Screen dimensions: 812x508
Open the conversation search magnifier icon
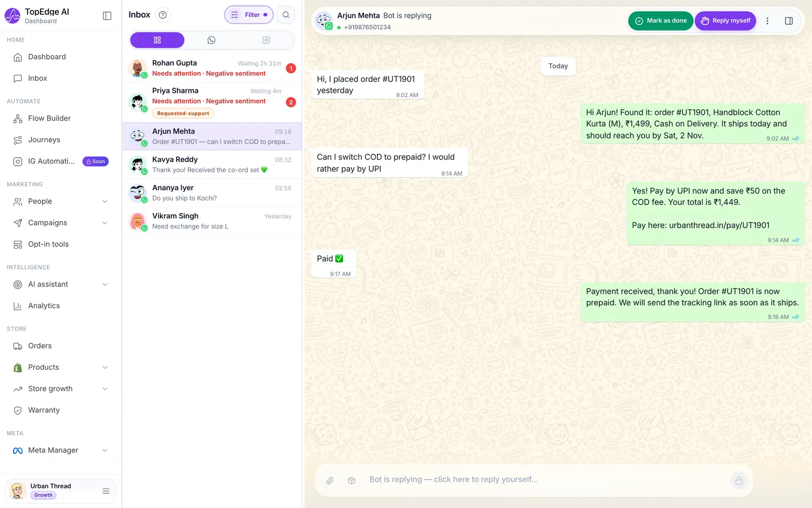click(286, 15)
